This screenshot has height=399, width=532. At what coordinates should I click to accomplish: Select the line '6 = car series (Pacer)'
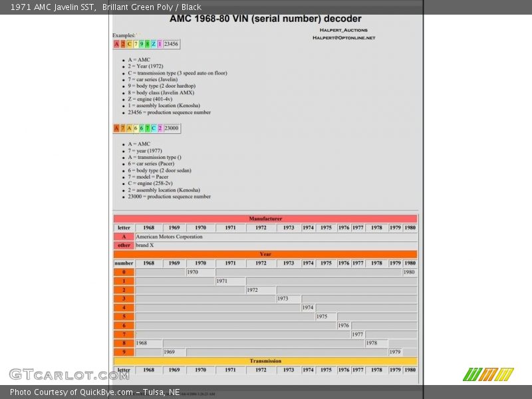click(x=151, y=164)
